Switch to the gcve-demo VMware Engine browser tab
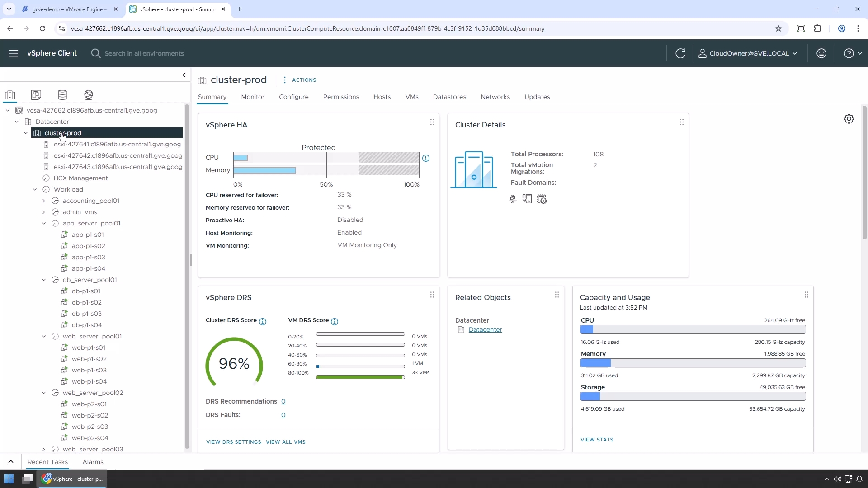 [70, 9]
